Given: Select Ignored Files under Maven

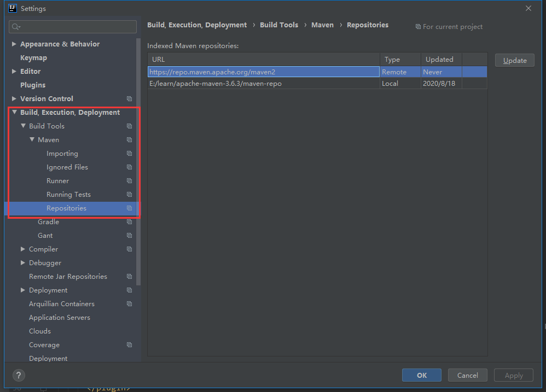Looking at the screenshot, I should (67, 167).
